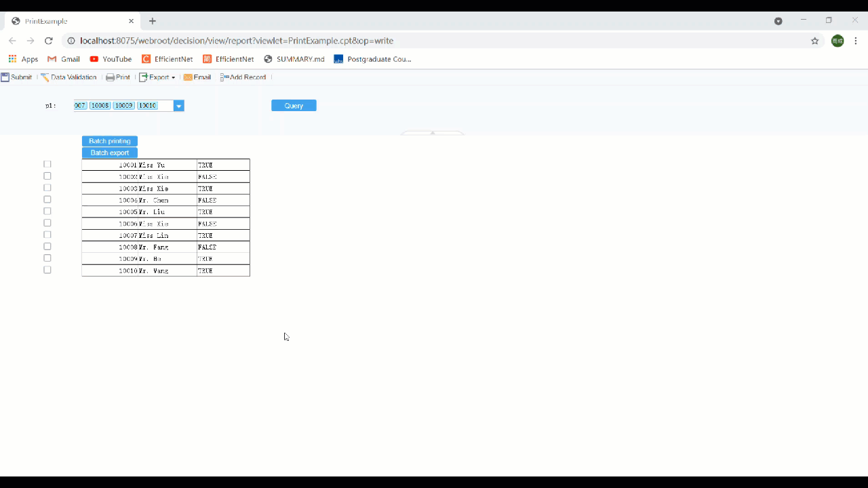Open the Apps launcher in the bookmarks bar
This screenshot has width=868, height=488.
pyautogui.click(x=12, y=59)
